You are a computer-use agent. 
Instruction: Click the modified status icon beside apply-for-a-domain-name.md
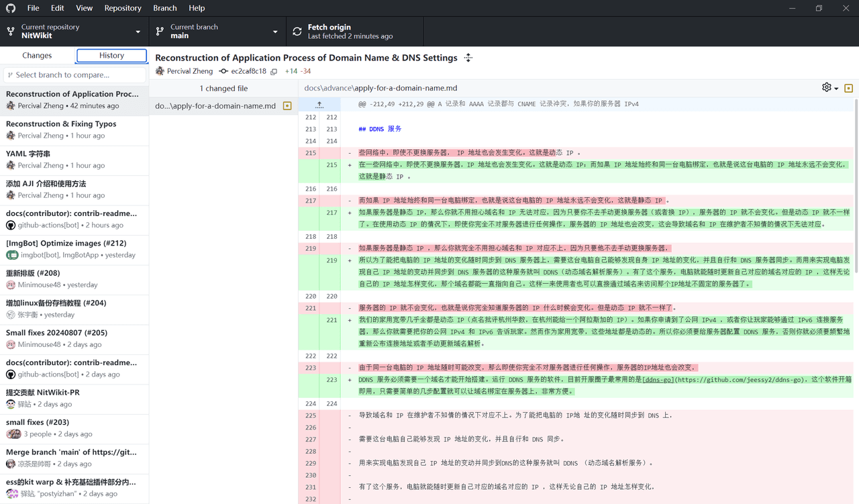287,106
